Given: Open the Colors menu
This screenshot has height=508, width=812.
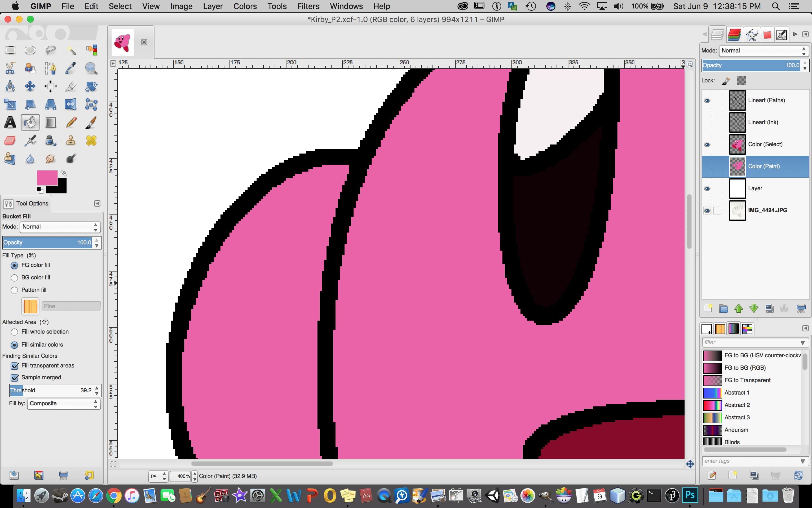Looking at the screenshot, I should [245, 6].
